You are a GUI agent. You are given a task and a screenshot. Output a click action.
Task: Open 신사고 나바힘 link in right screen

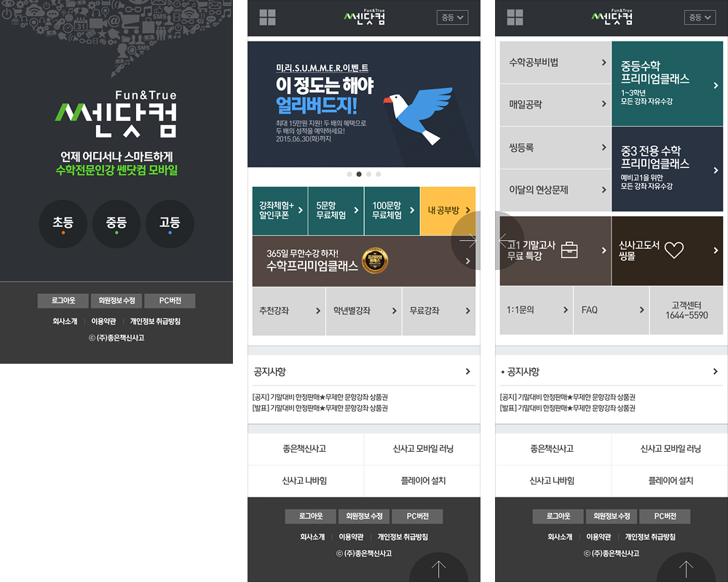pos(553,481)
